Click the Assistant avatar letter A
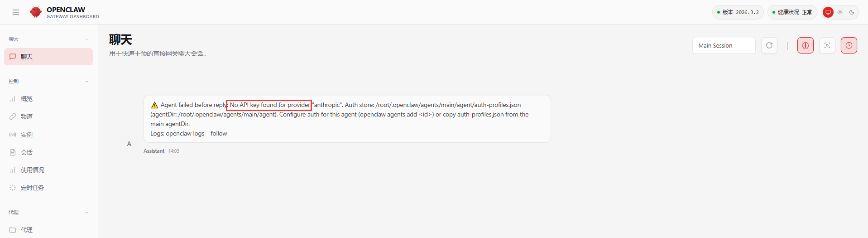The height and width of the screenshot is (238, 868). 129,144
